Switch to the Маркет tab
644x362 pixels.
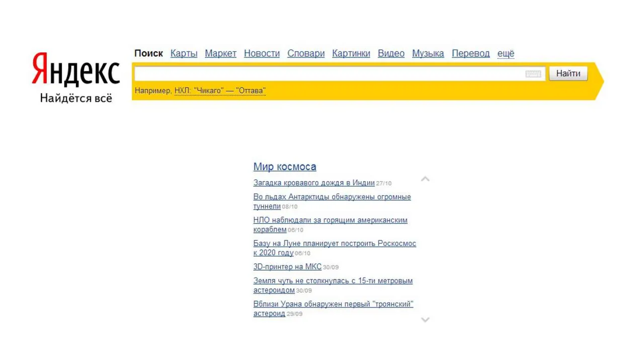(220, 53)
